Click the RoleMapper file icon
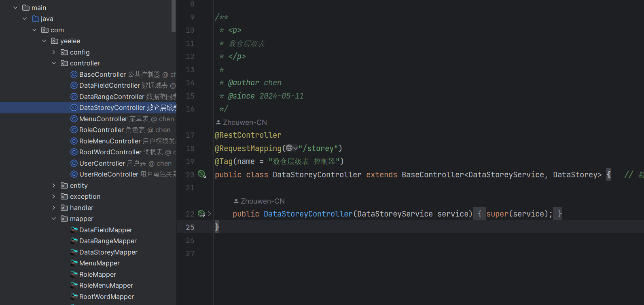This screenshot has width=644, height=305. click(x=74, y=274)
